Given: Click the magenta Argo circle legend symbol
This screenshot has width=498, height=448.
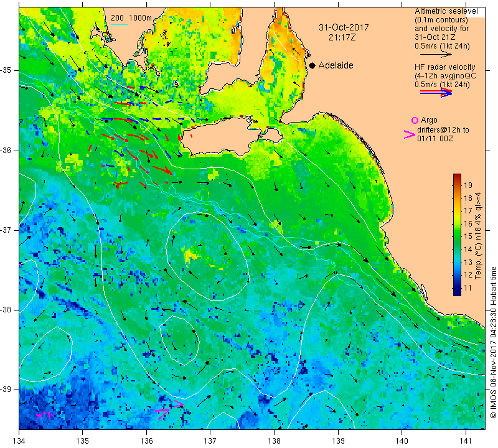Looking at the screenshot, I should (x=415, y=120).
